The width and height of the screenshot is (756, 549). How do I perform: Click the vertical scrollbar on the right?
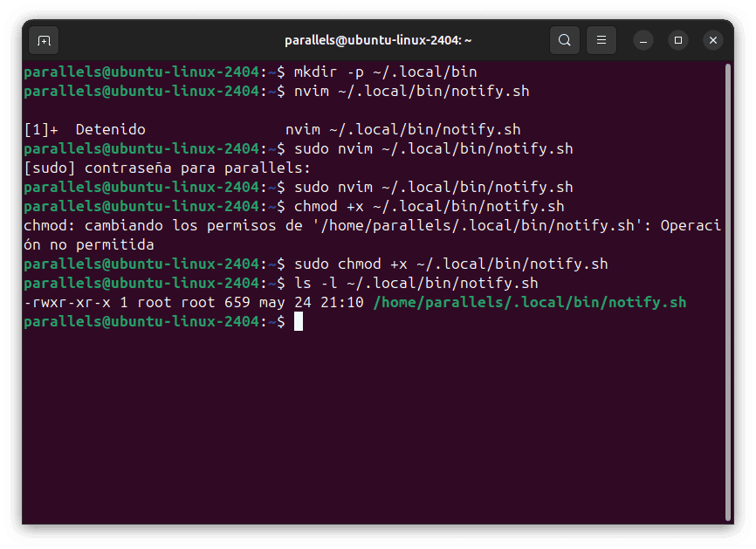point(727,288)
